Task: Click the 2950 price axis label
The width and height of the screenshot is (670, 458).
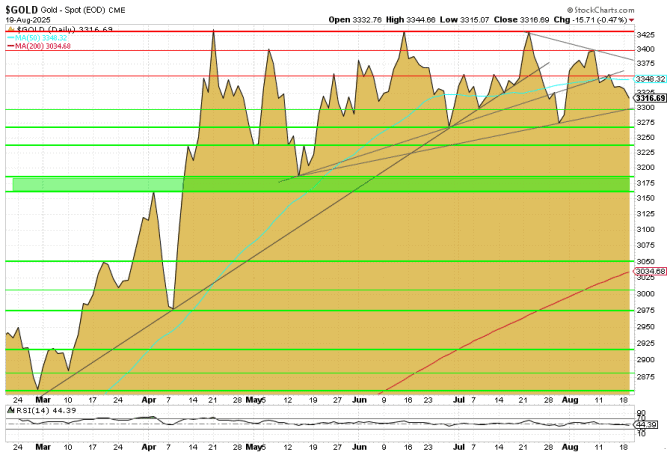Action: pos(645,326)
